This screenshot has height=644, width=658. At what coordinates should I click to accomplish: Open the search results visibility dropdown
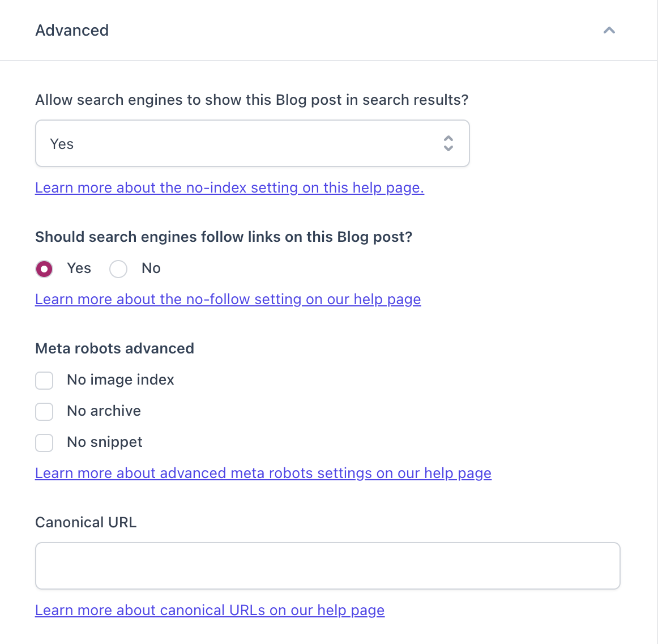(x=252, y=144)
